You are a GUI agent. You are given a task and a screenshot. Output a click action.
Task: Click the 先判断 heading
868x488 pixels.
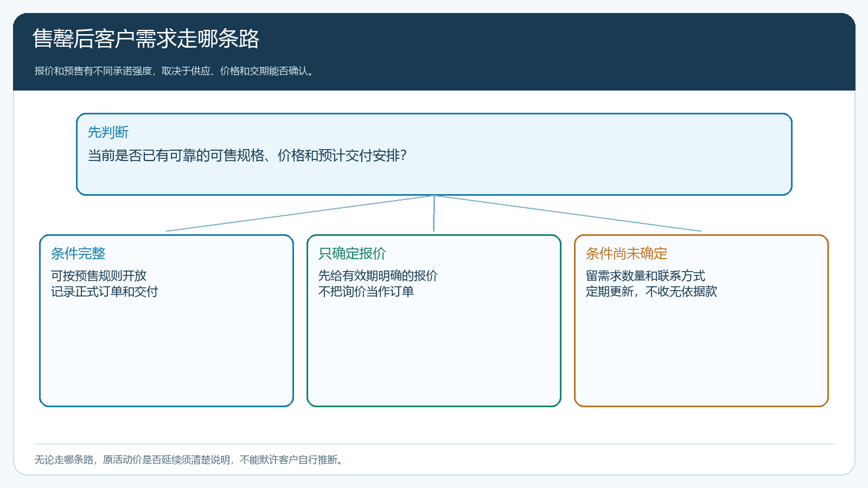coord(108,132)
